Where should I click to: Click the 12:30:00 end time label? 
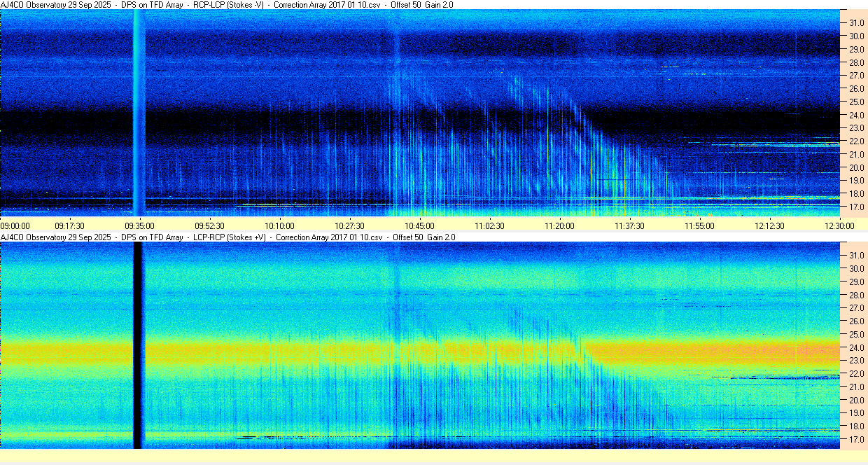click(x=839, y=225)
